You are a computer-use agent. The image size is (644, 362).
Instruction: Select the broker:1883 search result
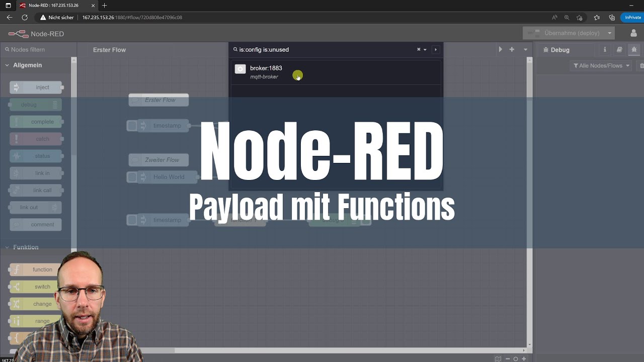(x=336, y=72)
